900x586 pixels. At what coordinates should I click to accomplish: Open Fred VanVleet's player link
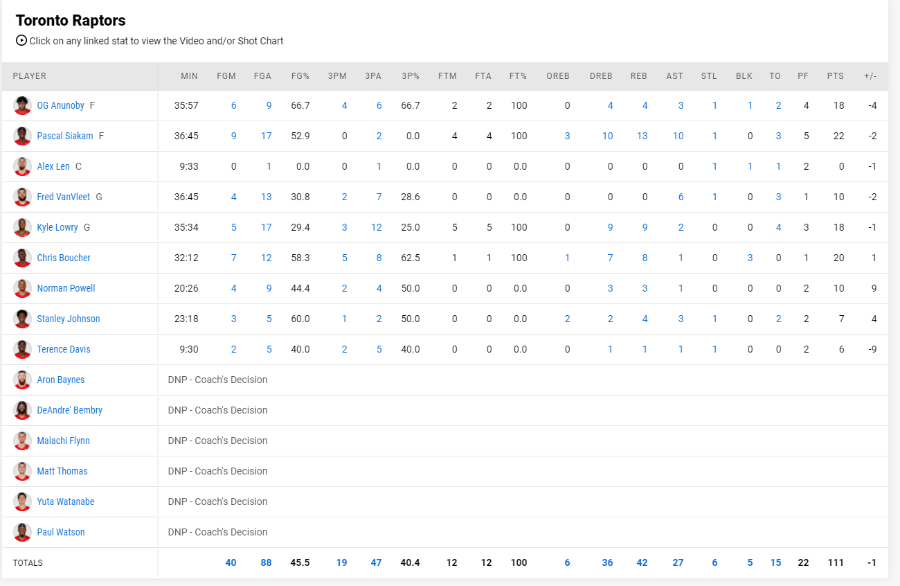[63, 197]
